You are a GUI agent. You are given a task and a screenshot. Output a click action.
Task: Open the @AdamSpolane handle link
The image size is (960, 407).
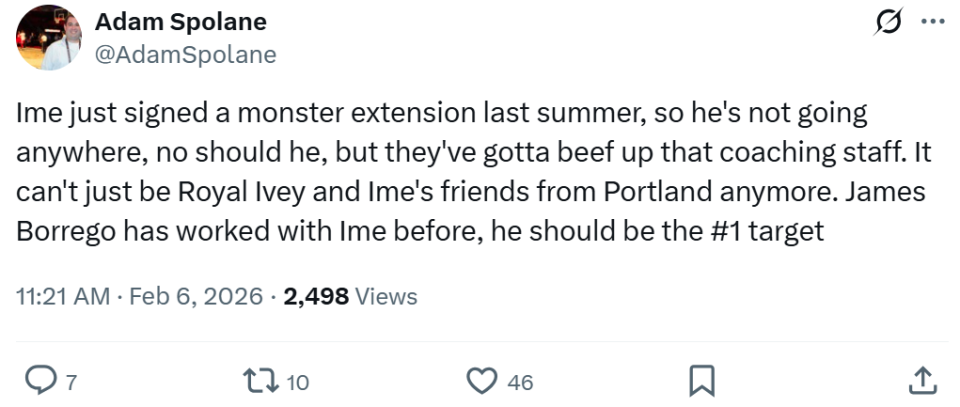pos(185,55)
